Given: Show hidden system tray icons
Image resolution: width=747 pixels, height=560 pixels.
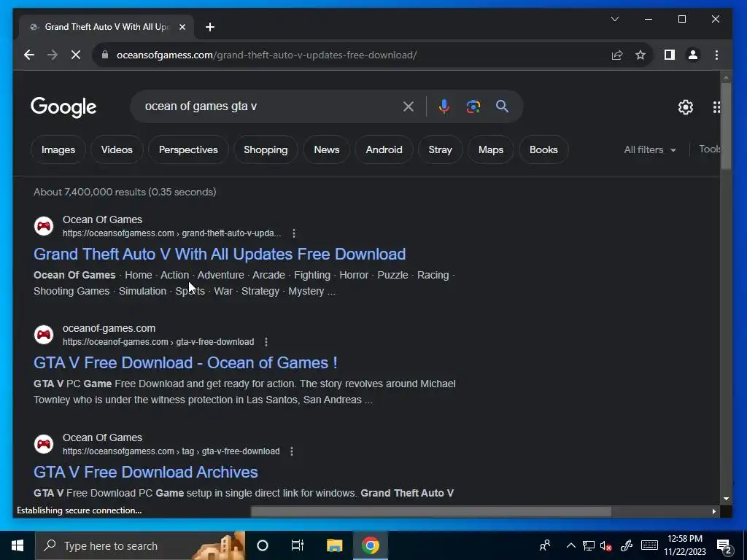Looking at the screenshot, I should pos(570,545).
